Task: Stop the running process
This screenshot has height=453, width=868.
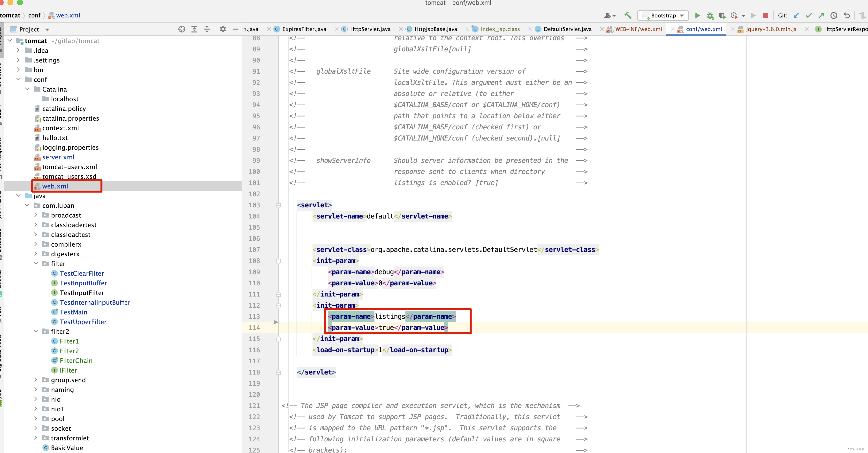Action: (766, 16)
